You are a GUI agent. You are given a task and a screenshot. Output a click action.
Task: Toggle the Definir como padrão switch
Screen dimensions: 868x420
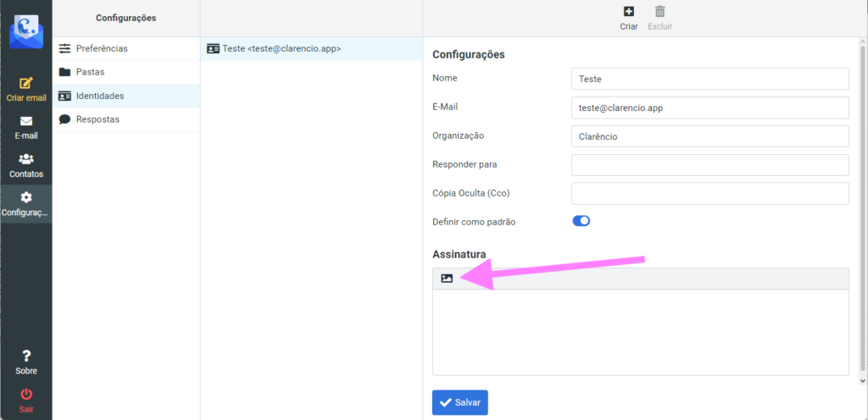point(581,221)
